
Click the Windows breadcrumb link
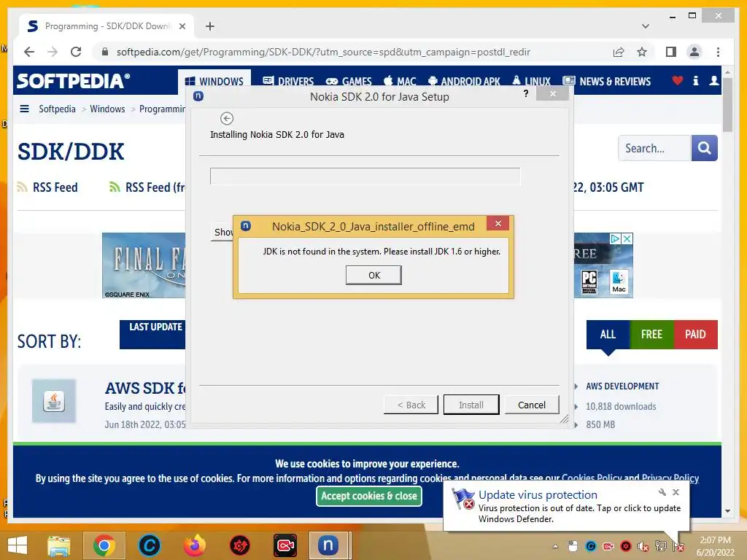(x=107, y=109)
